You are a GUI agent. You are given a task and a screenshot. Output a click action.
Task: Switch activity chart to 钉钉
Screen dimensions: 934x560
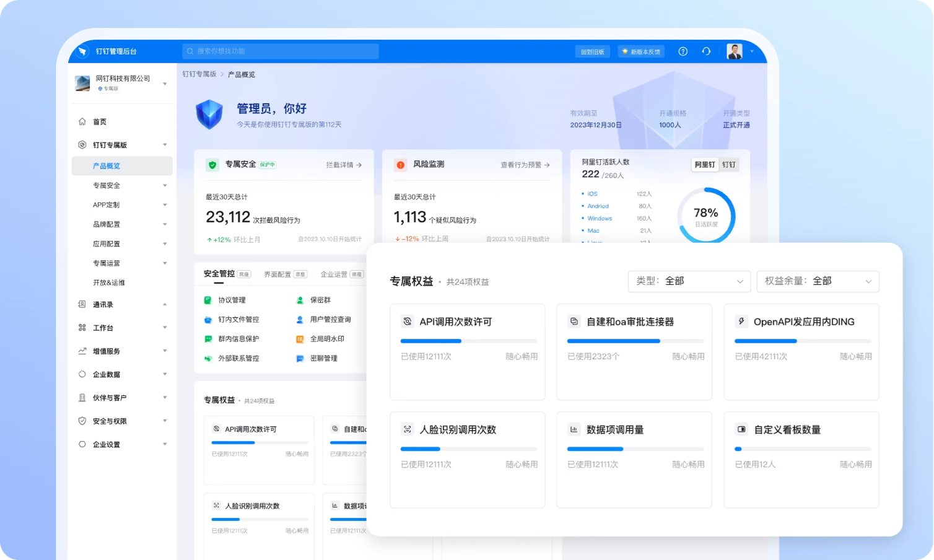click(x=729, y=165)
